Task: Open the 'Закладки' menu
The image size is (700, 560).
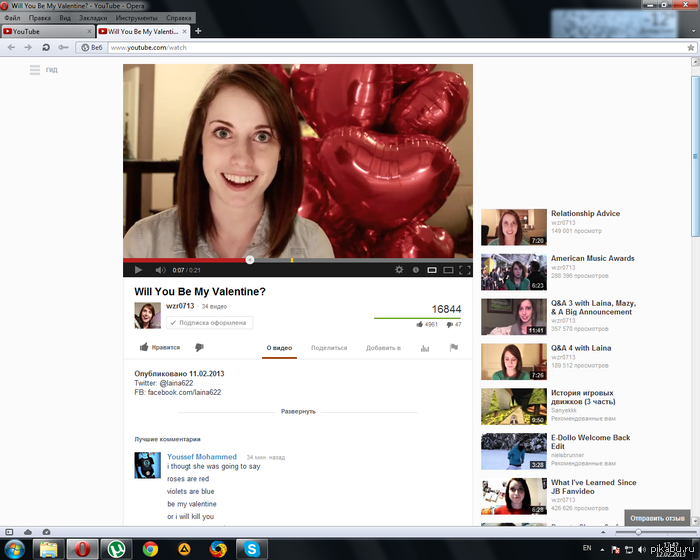Action: [x=92, y=18]
